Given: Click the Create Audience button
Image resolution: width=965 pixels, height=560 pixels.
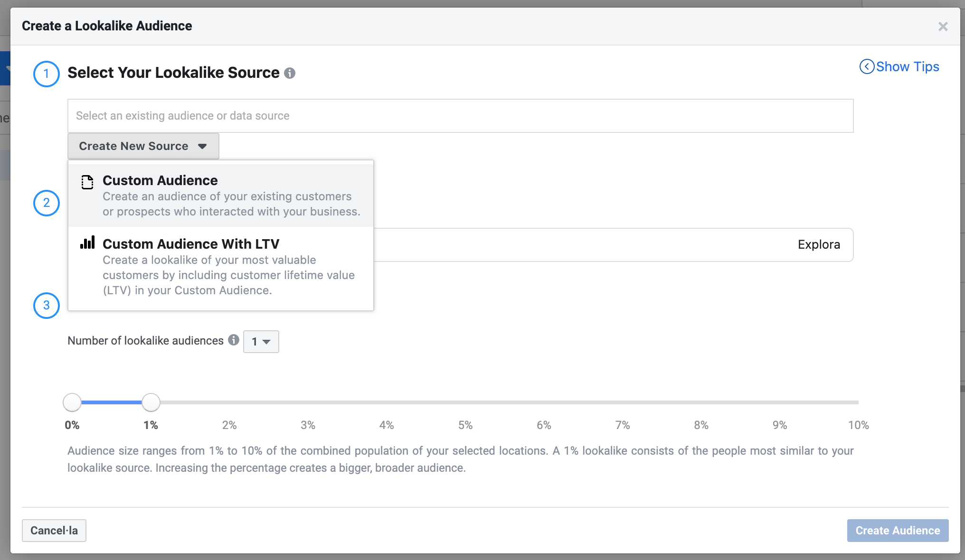Looking at the screenshot, I should click(898, 531).
